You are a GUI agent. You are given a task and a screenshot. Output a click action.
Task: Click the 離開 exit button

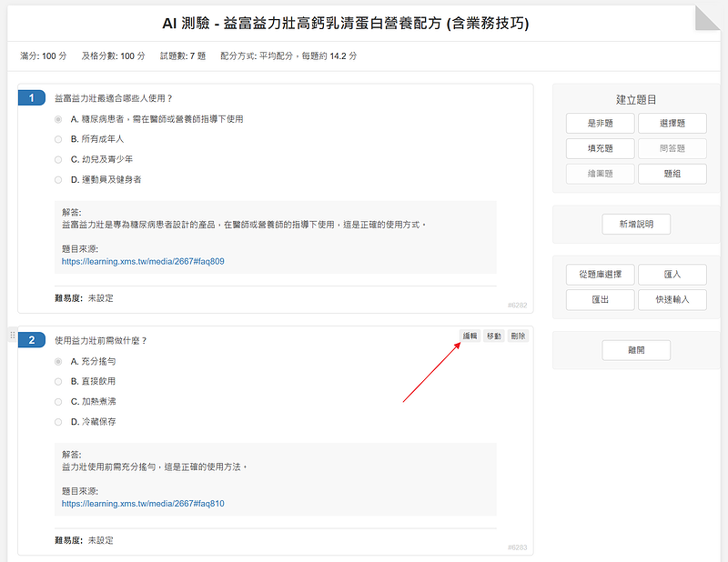636,350
